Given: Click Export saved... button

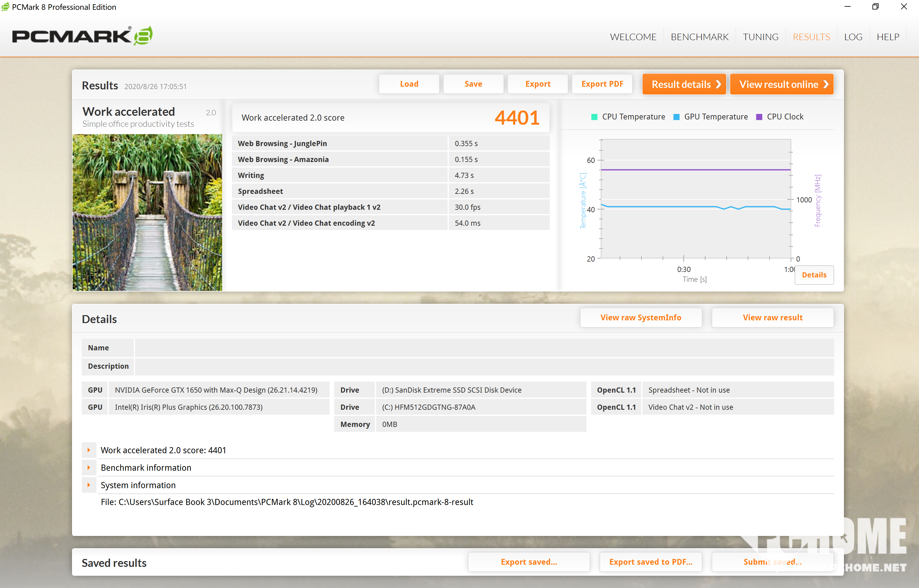Looking at the screenshot, I should [529, 562].
